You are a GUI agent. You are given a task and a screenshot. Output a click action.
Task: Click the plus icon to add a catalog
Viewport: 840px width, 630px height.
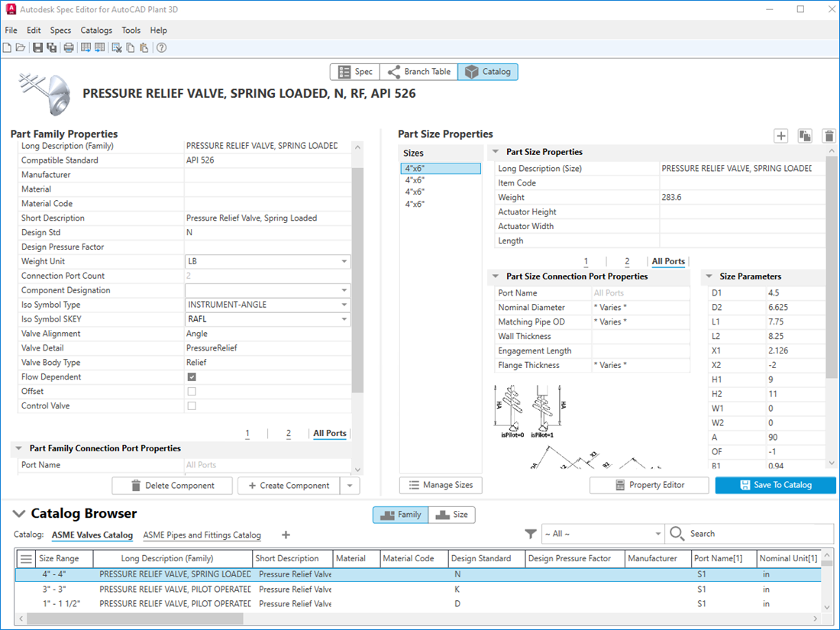(x=286, y=535)
